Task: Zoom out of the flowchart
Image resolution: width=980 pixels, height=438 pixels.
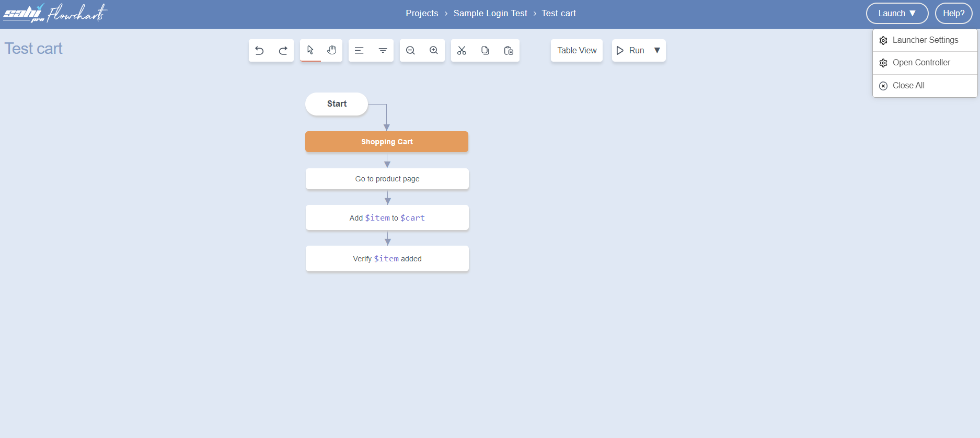Action: click(x=411, y=51)
